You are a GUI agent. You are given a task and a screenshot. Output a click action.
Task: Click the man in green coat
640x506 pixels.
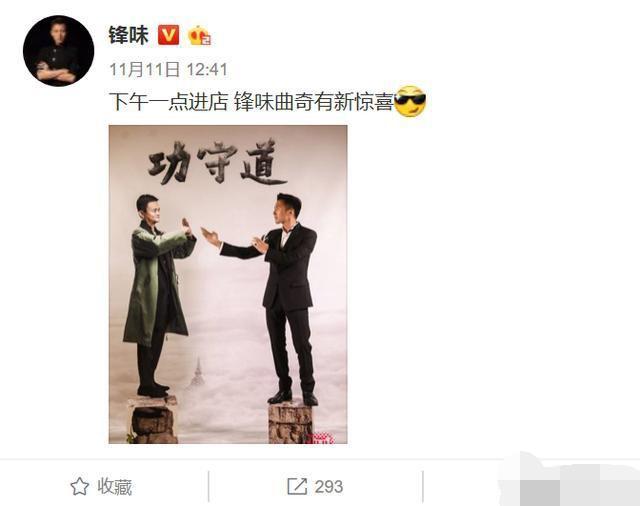[x=158, y=295]
